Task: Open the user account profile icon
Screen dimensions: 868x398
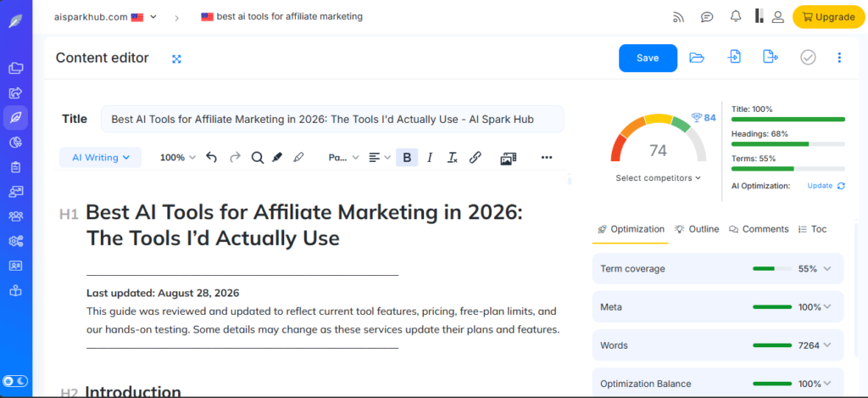Action: pos(778,17)
